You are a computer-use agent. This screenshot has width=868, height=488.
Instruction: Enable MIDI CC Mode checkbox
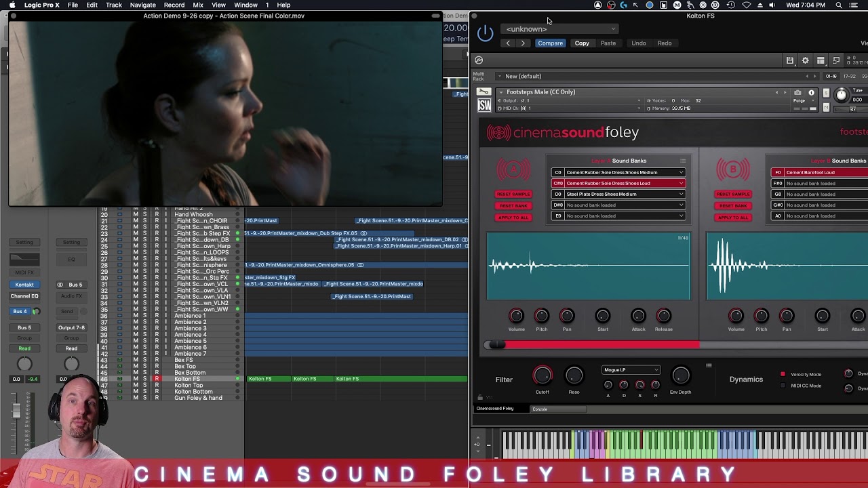[x=783, y=386]
